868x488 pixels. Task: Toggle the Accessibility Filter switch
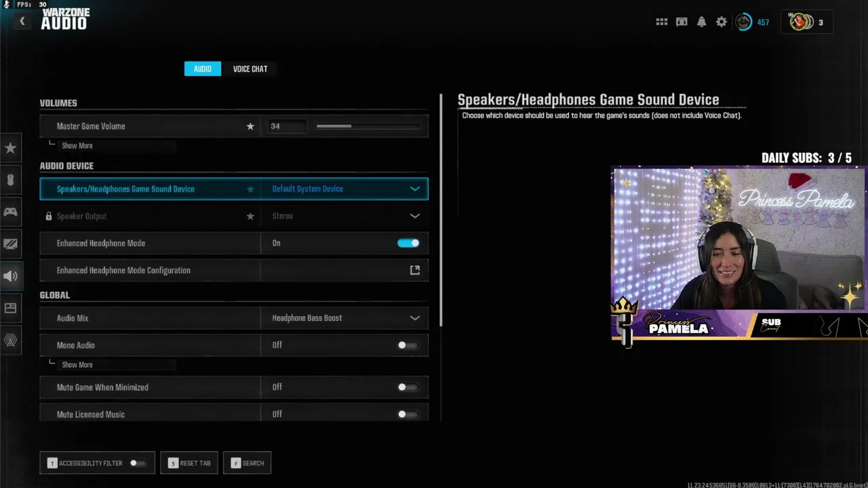138,463
